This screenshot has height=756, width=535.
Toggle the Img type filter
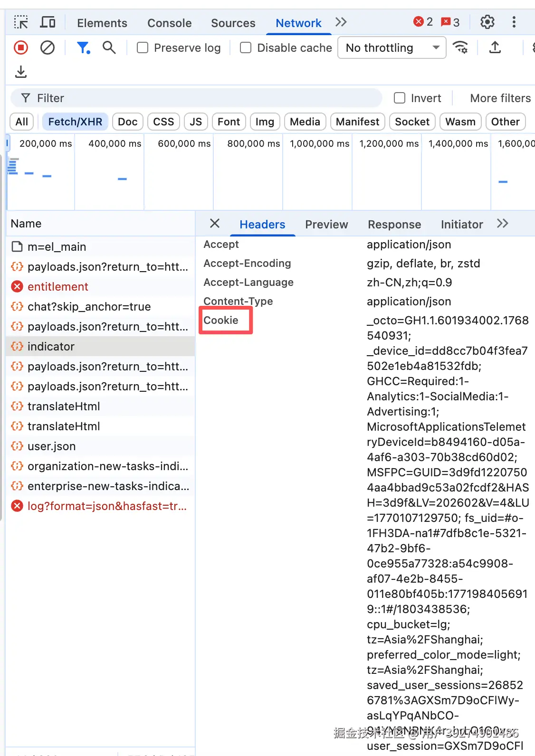pyautogui.click(x=265, y=122)
